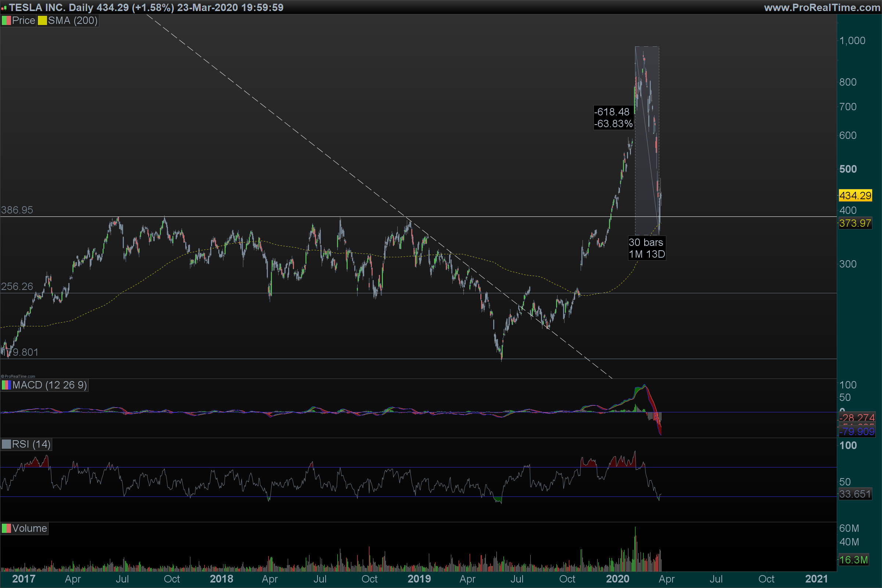
Task: Click 2020 on the time axis
Action: tap(618, 578)
